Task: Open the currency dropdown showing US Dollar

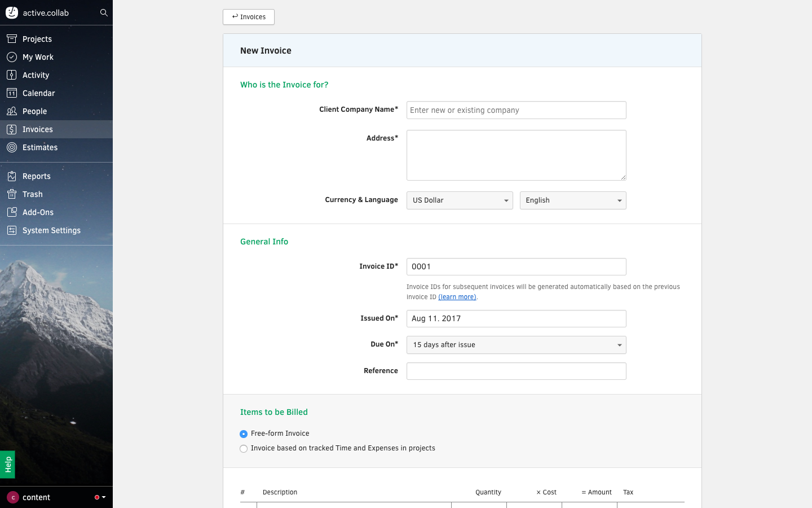Action: point(460,200)
